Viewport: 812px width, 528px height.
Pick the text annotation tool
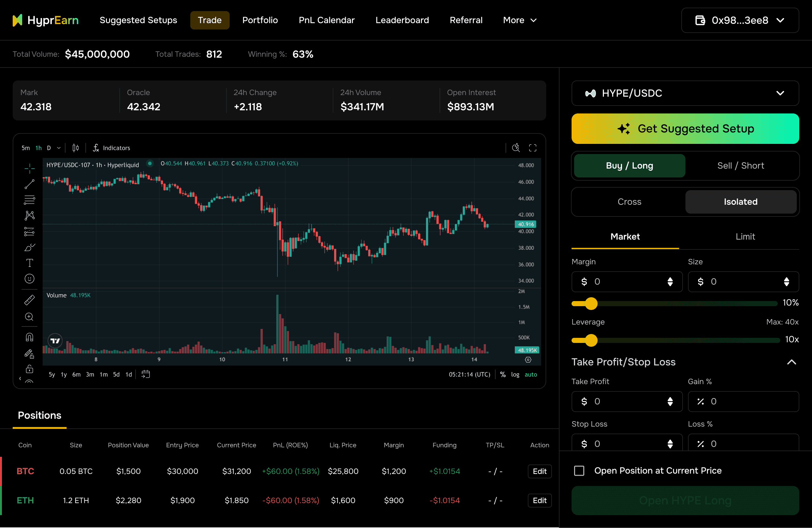(29, 263)
